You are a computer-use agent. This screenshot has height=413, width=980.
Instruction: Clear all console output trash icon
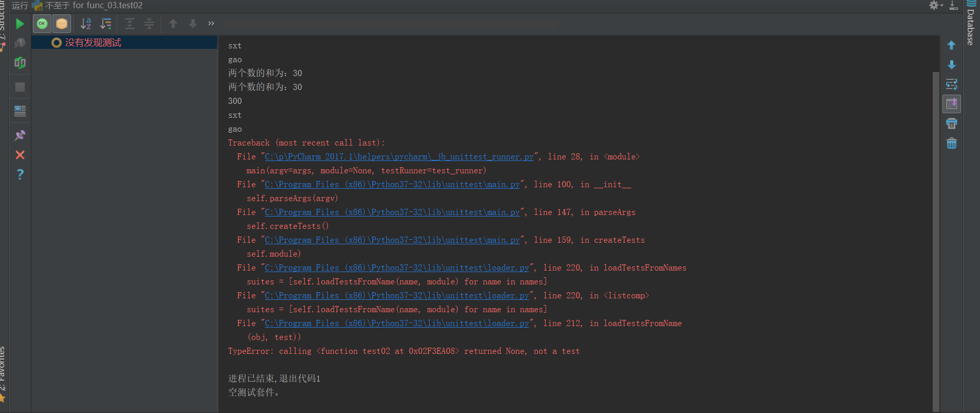[x=951, y=143]
